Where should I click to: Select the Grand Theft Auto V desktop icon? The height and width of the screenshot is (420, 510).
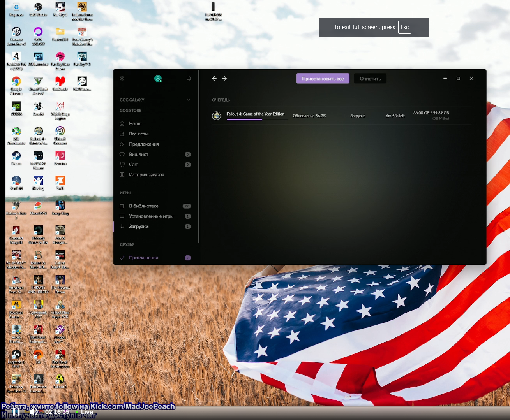(38, 86)
